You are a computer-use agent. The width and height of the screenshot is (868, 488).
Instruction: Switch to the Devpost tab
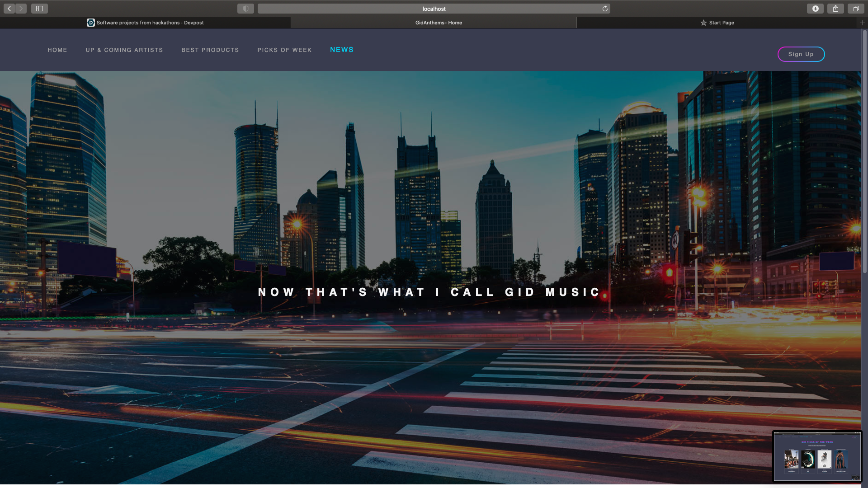click(x=146, y=23)
